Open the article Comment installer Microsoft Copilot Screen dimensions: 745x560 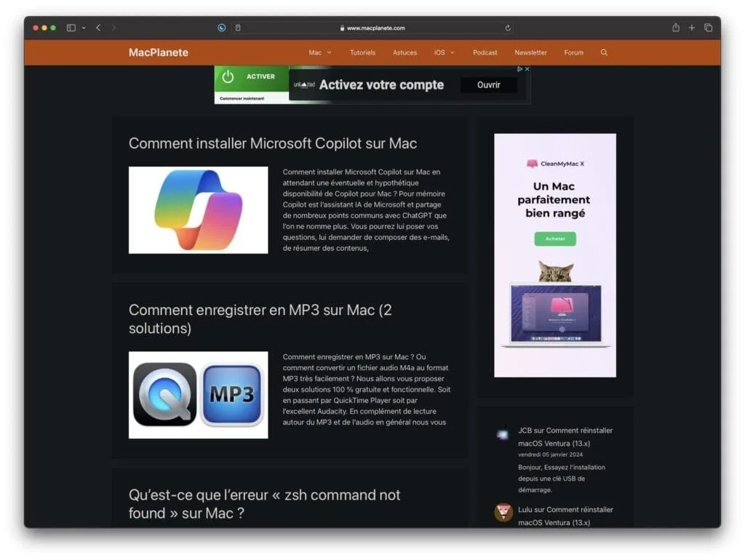272,143
